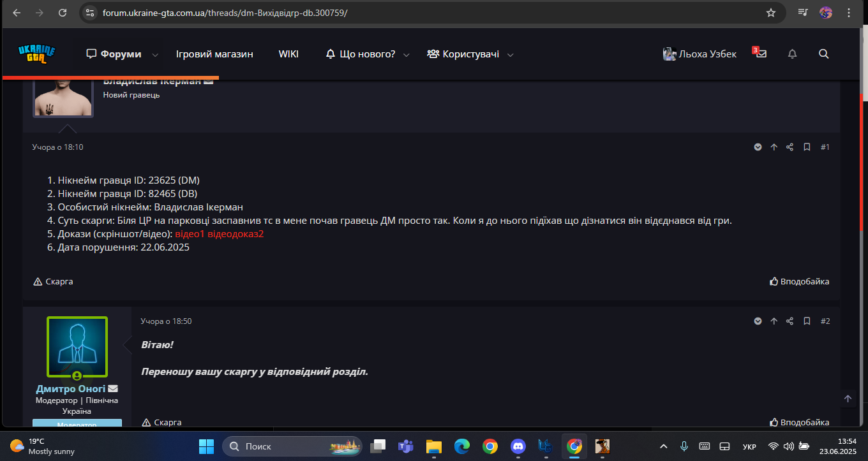
Task: Open Користувачі section
Action: pyautogui.click(x=463, y=54)
